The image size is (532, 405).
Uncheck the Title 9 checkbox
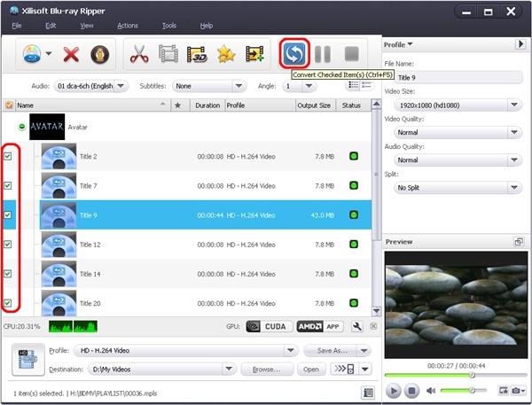(x=8, y=215)
